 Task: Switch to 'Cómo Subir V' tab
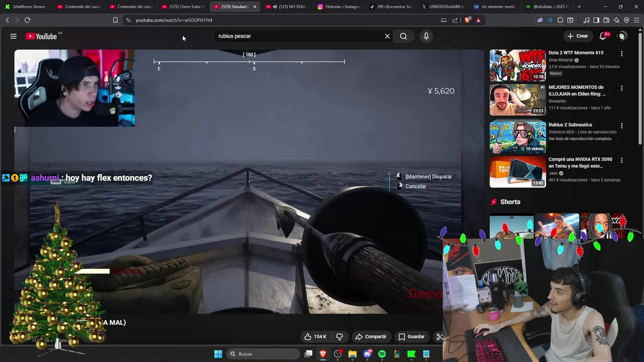(182, 7)
